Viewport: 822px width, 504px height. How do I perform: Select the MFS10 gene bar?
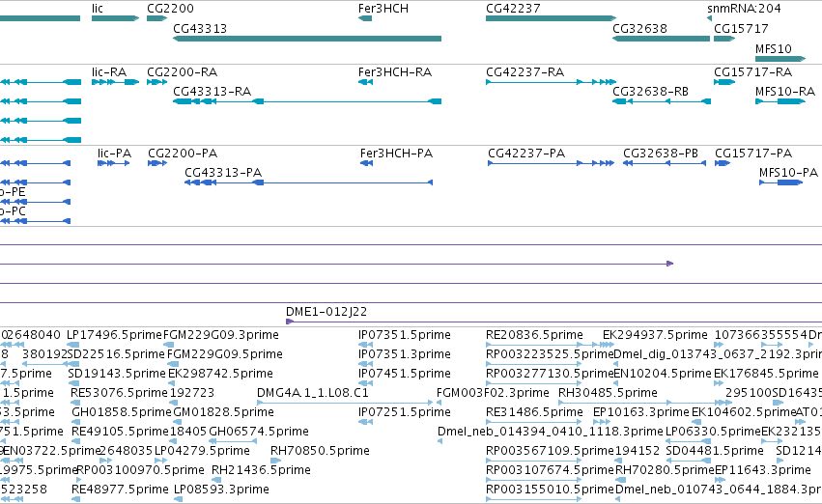point(780,59)
